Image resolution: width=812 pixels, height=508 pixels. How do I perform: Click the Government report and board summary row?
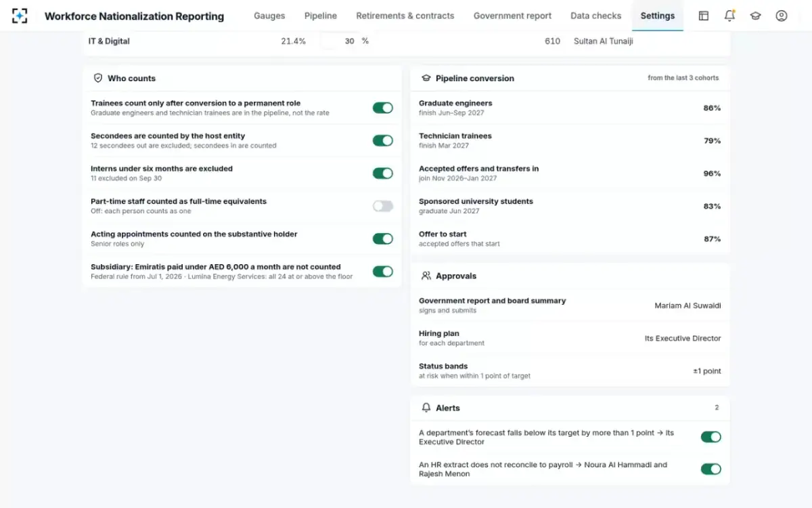570,305
